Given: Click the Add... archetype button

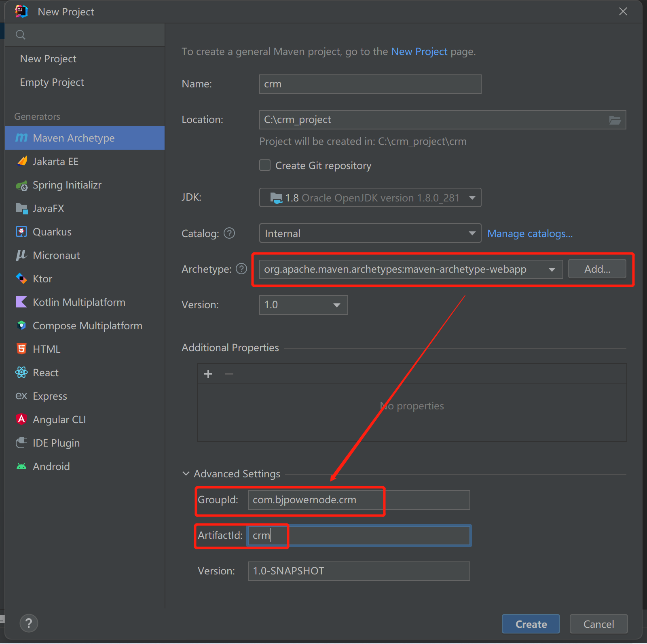Looking at the screenshot, I should 597,269.
